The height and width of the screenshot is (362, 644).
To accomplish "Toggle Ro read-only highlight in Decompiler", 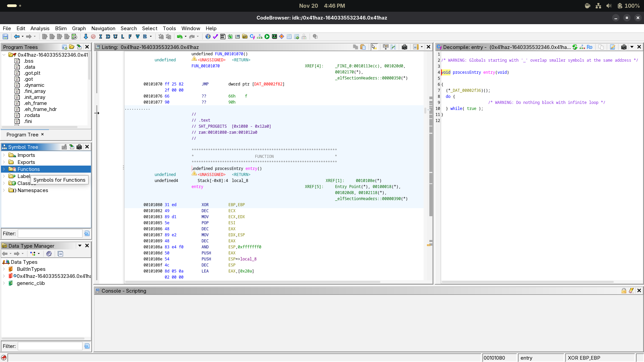I will [589, 47].
